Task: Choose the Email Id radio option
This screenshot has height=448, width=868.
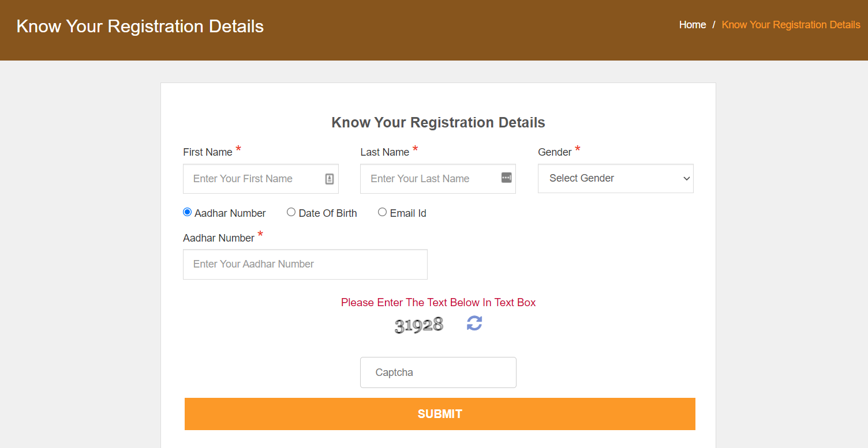Action: [382, 212]
